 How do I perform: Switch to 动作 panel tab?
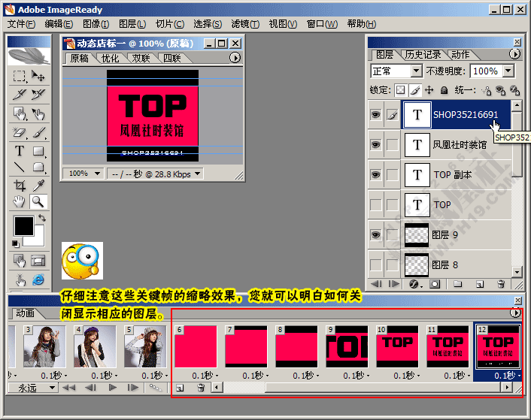click(460, 54)
